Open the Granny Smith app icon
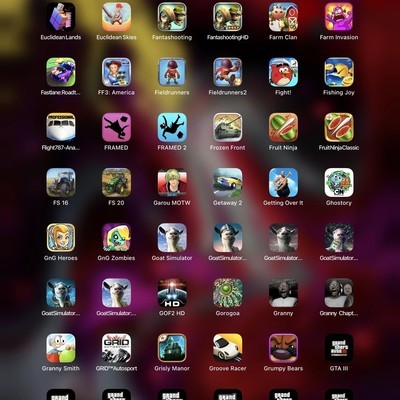 pos(61,348)
